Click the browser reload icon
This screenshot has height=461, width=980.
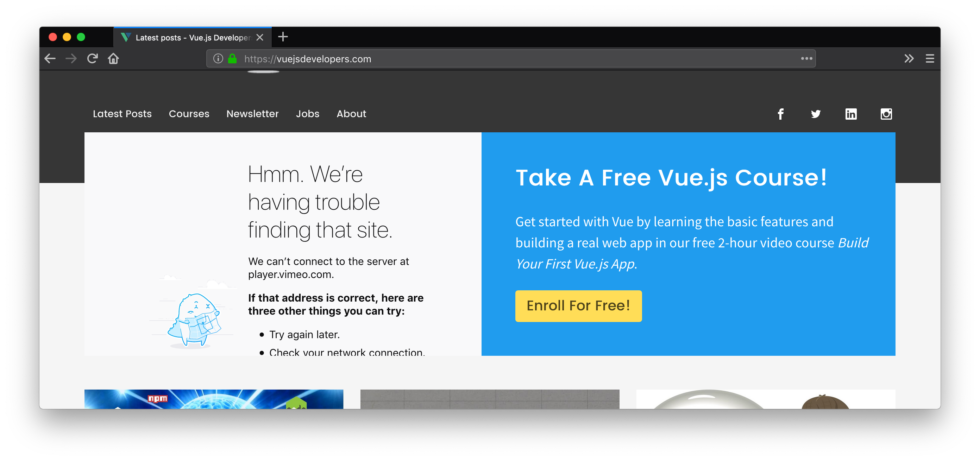[93, 59]
